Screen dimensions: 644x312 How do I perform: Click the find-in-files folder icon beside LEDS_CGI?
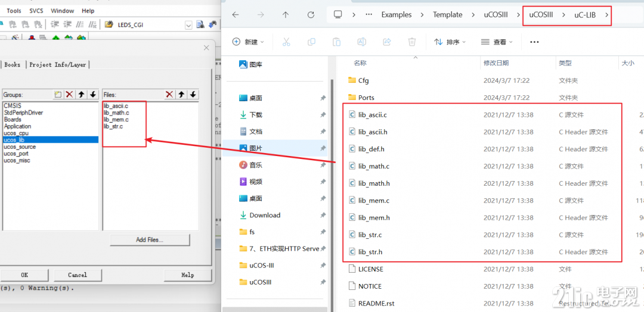click(x=109, y=24)
